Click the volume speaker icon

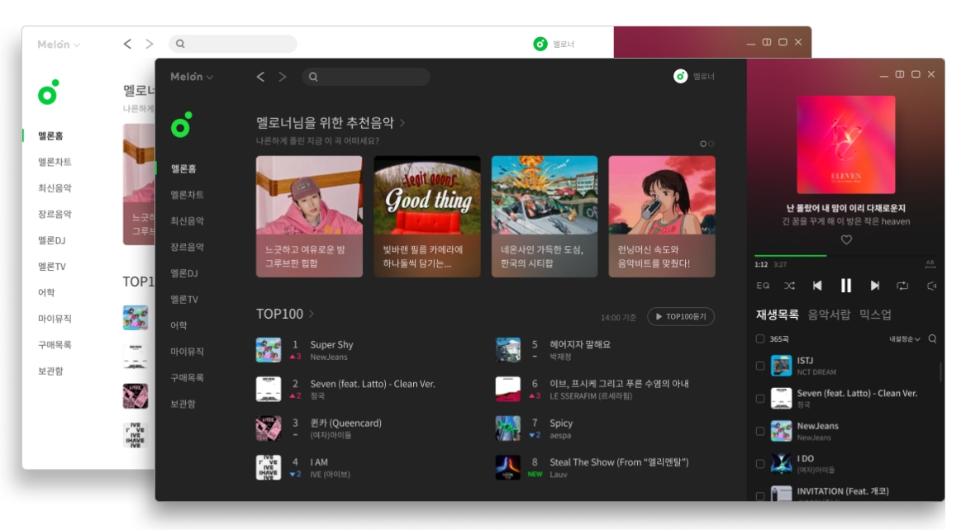(931, 286)
